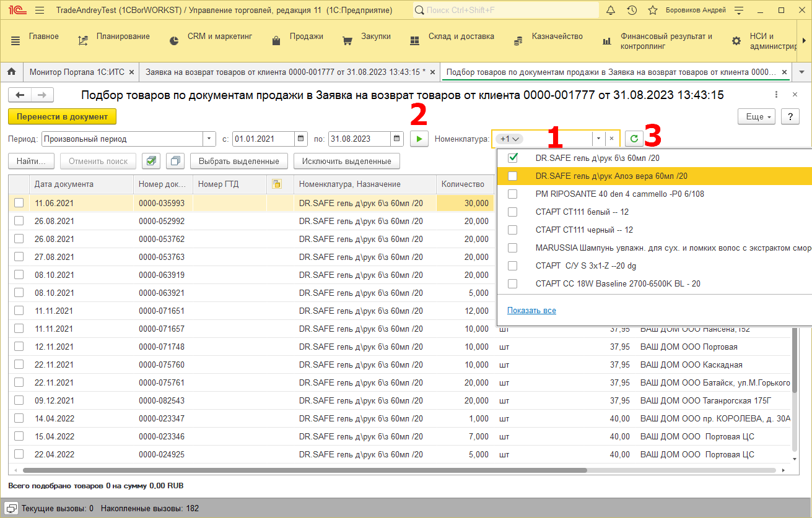Click the Показать все link

531,311
